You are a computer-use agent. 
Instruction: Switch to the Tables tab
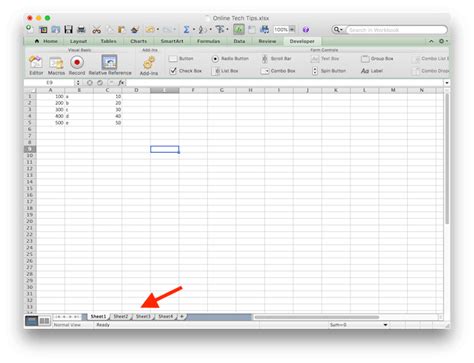(109, 41)
